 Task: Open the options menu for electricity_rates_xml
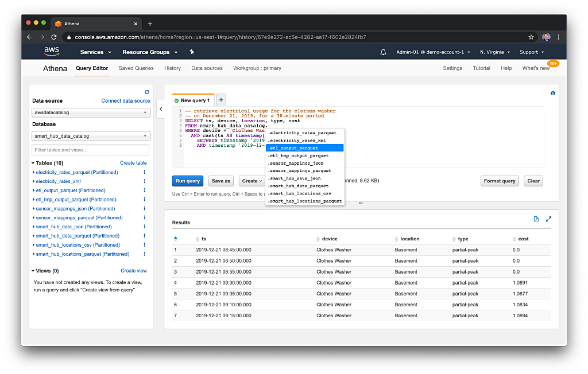point(144,181)
